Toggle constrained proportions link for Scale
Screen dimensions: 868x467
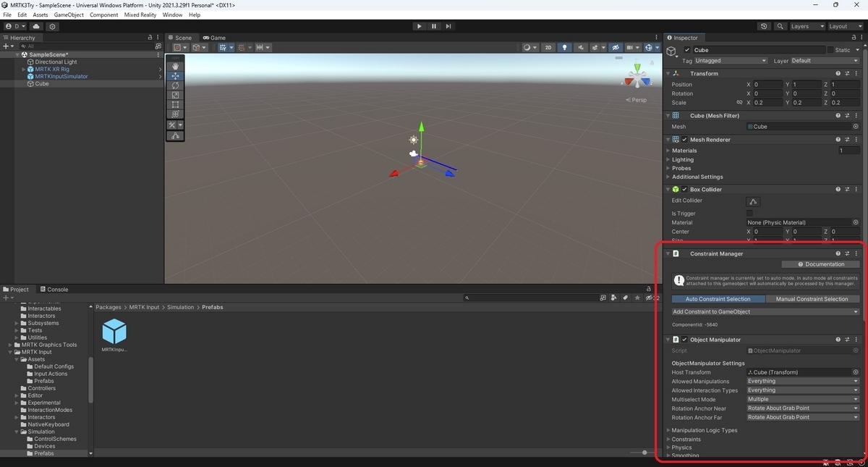739,103
